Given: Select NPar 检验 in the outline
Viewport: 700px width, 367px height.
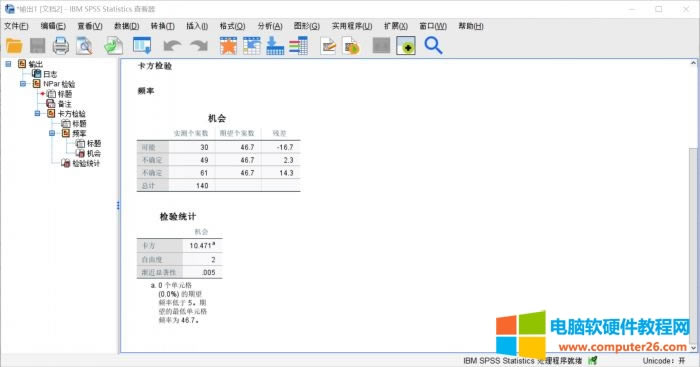Looking at the screenshot, I should pyautogui.click(x=59, y=84).
